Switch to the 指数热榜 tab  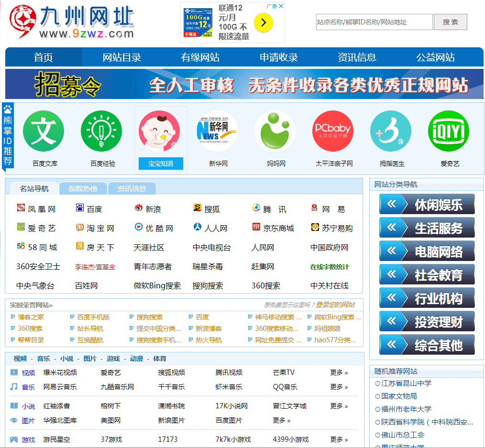(83, 188)
